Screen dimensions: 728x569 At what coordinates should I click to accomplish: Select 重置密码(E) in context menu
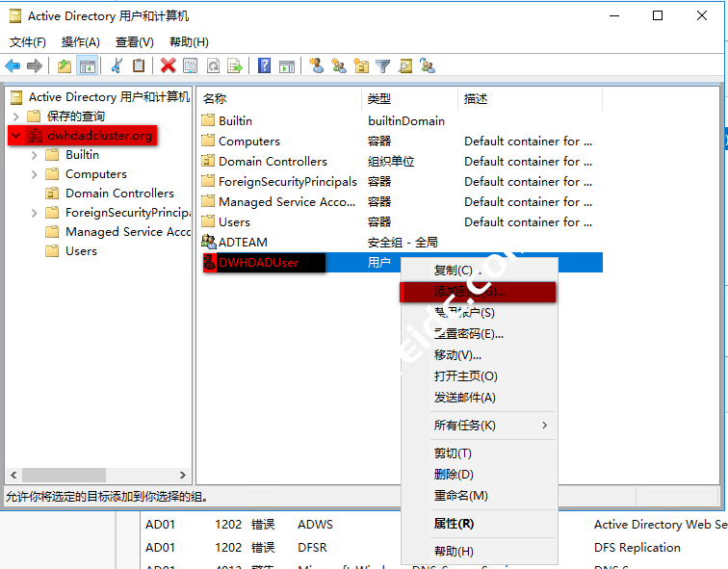[468, 334]
